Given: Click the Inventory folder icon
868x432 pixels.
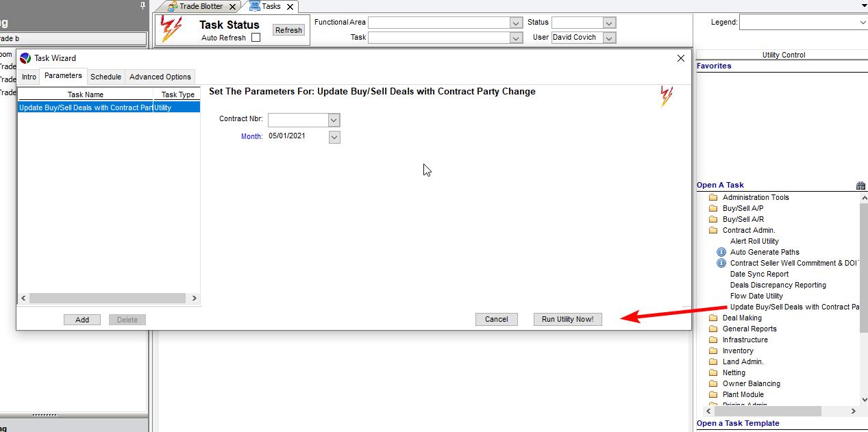Looking at the screenshot, I should [x=713, y=351].
